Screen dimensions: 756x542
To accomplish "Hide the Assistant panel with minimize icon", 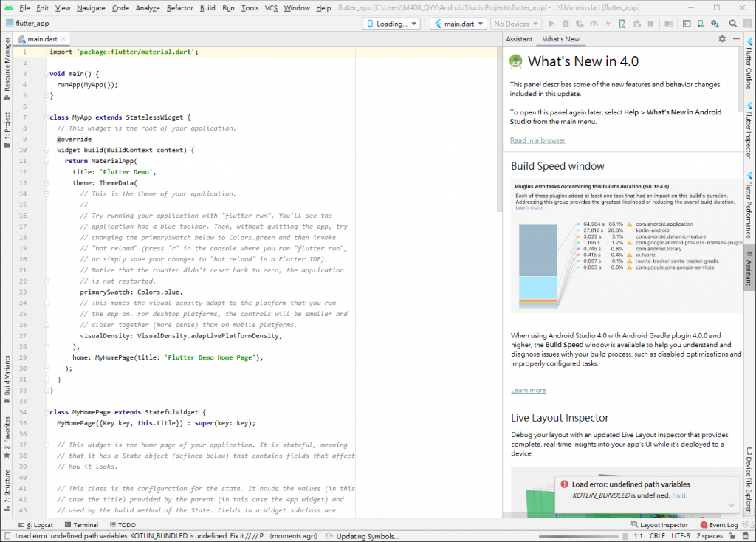I will coord(736,38).
